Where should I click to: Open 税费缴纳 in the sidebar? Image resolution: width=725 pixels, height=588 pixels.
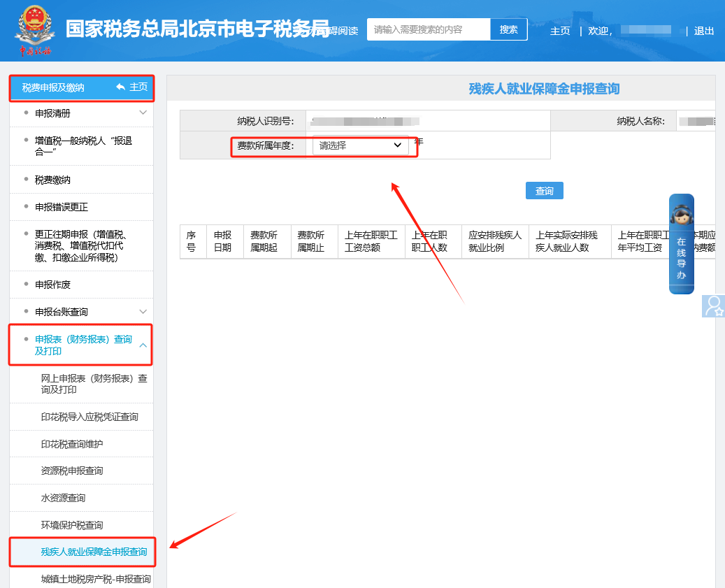(52, 180)
